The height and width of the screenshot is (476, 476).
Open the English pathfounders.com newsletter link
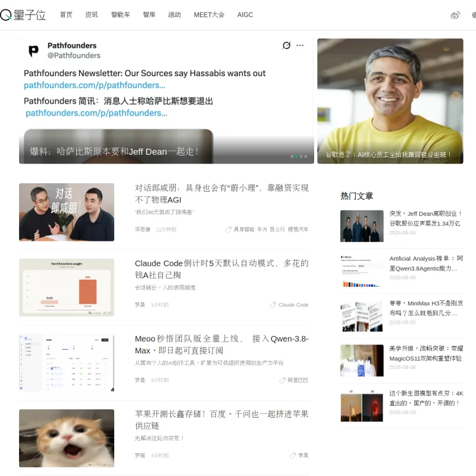(x=95, y=85)
